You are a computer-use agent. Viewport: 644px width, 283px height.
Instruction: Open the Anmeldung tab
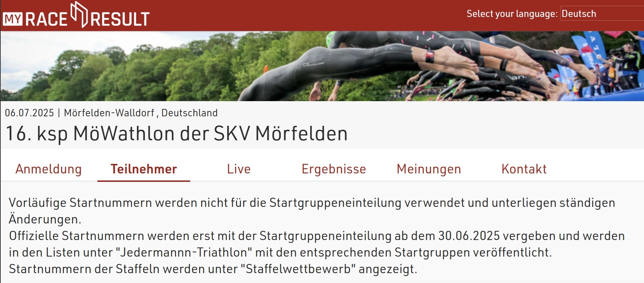point(49,169)
